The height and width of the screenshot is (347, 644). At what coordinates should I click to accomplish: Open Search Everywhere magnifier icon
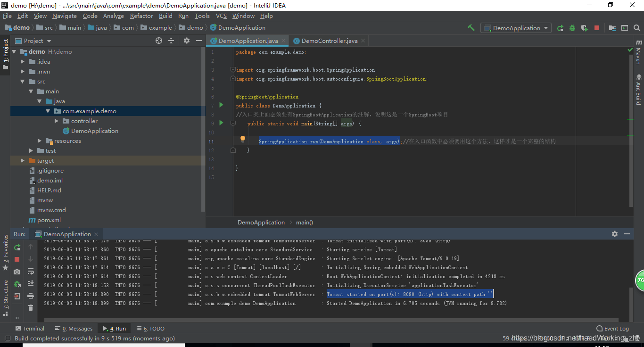coord(637,28)
